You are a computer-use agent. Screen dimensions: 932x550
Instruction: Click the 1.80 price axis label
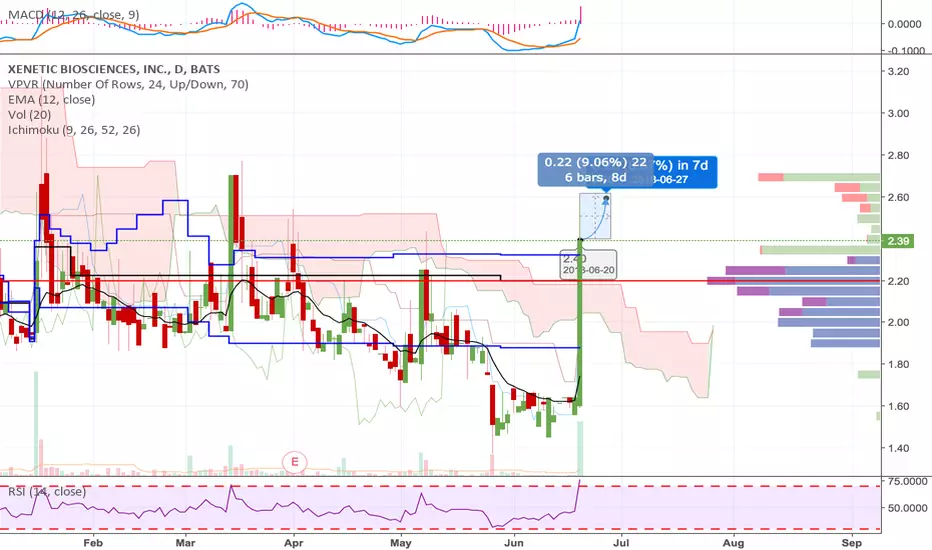[x=898, y=364]
